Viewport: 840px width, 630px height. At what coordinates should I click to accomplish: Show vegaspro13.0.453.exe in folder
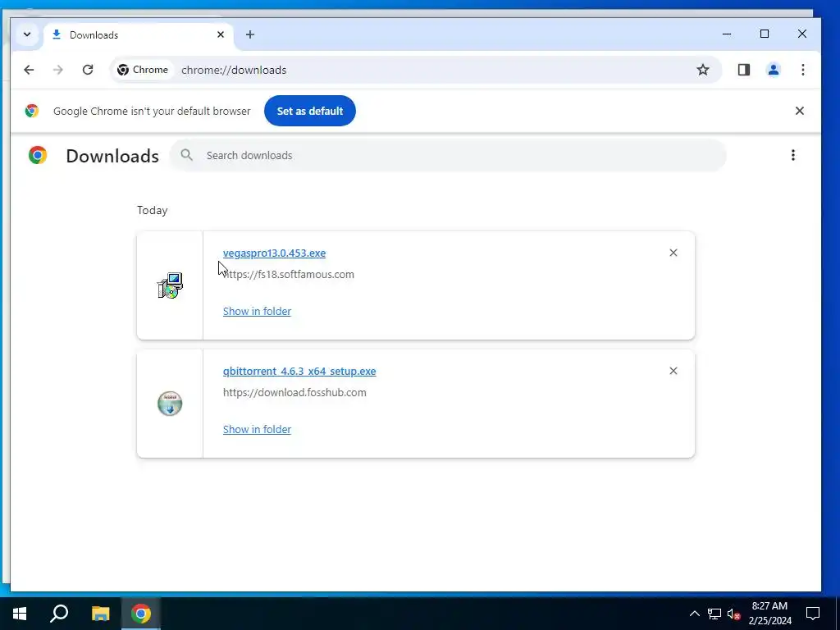pyautogui.click(x=257, y=311)
